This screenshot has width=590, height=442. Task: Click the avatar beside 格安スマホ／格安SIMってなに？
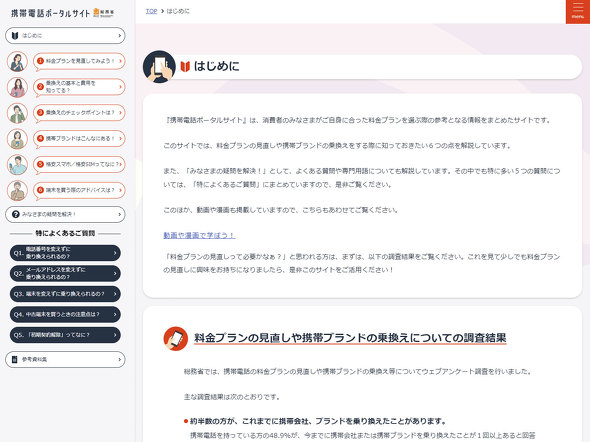17,165
